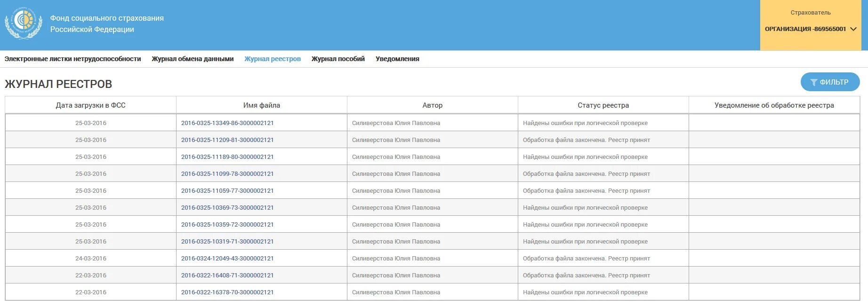868x307 pixels.
Task: Open Электронные листки нетрудоспособности tab
Action: tap(73, 59)
